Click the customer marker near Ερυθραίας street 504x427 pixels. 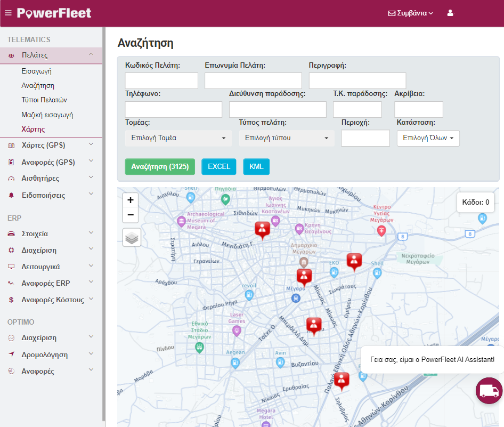click(342, 380)
